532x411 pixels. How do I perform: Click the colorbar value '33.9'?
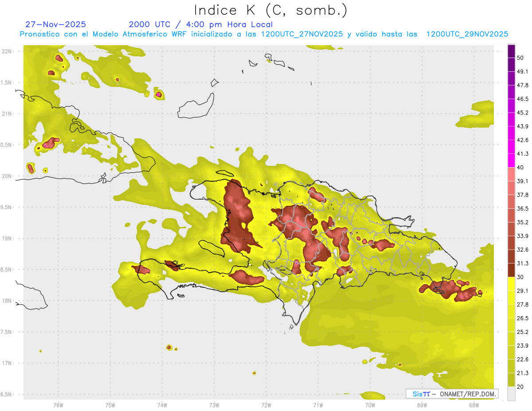[523, 236]
